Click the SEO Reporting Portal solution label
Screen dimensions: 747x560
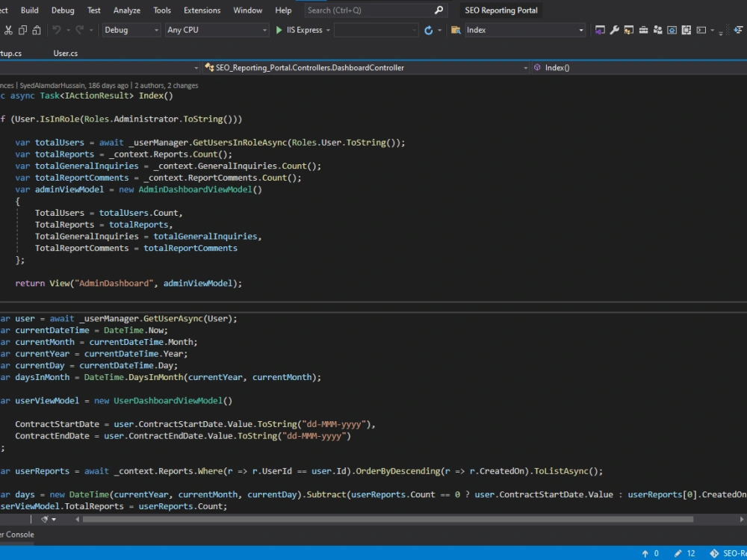(501, 10)
